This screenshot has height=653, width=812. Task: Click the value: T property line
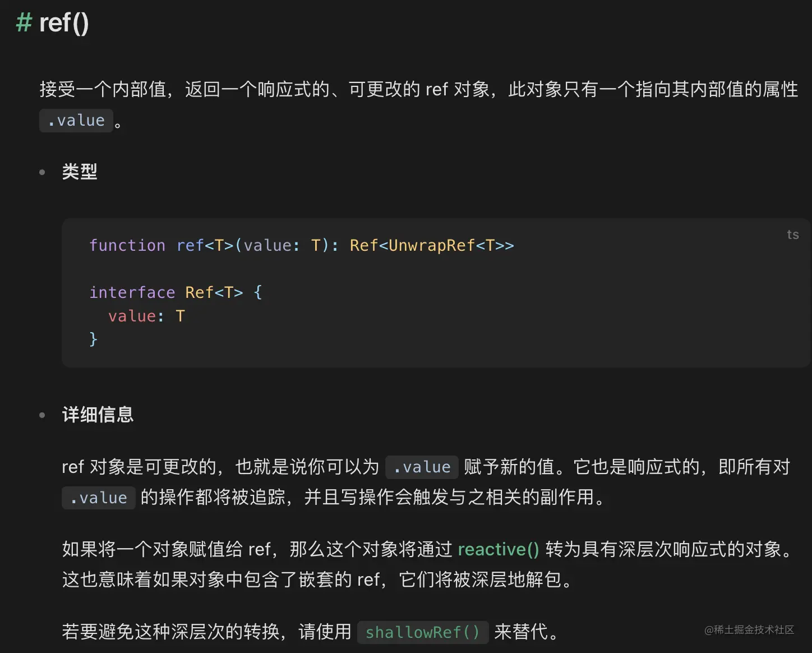[146, 316]
